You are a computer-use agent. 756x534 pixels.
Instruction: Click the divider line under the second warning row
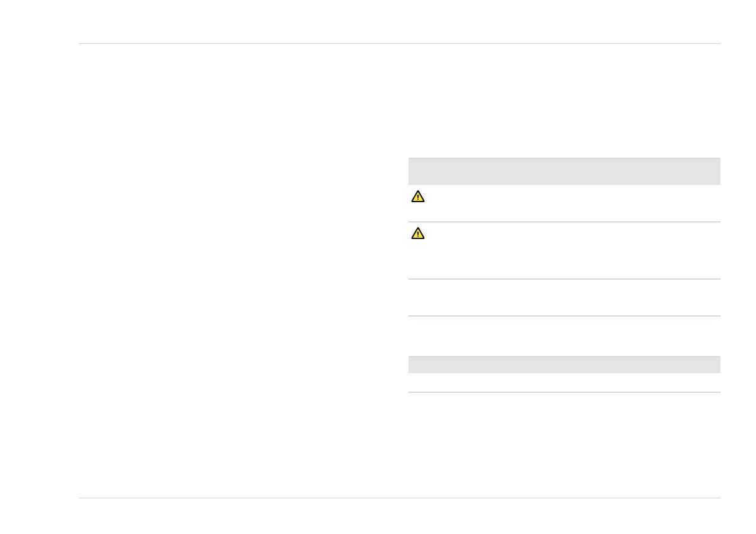tap(564, 279)
